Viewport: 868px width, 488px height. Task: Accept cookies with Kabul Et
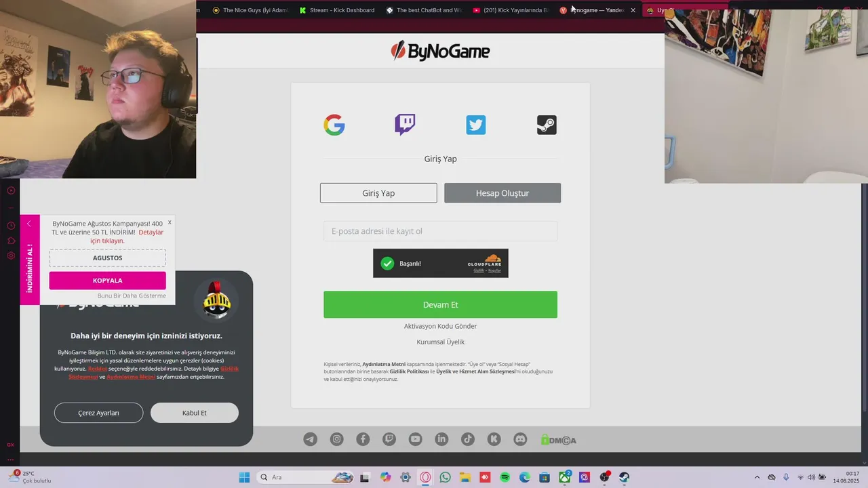195,413
